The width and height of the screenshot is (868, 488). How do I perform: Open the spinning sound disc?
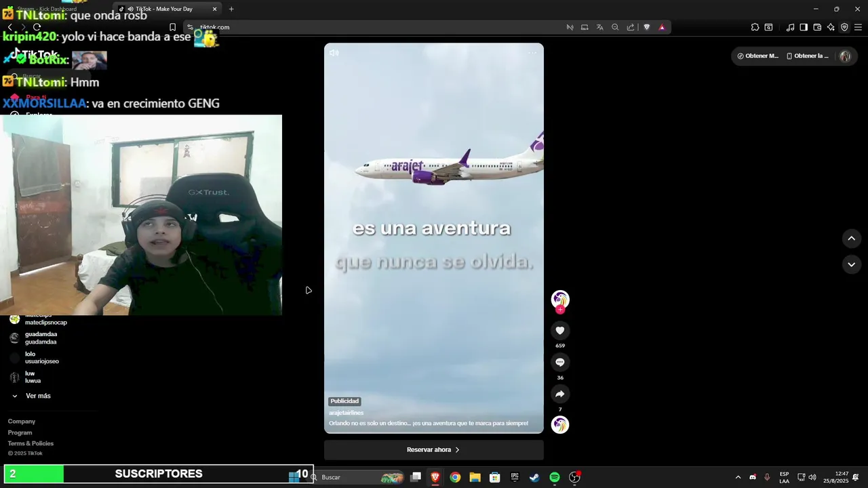pos(560,425)
